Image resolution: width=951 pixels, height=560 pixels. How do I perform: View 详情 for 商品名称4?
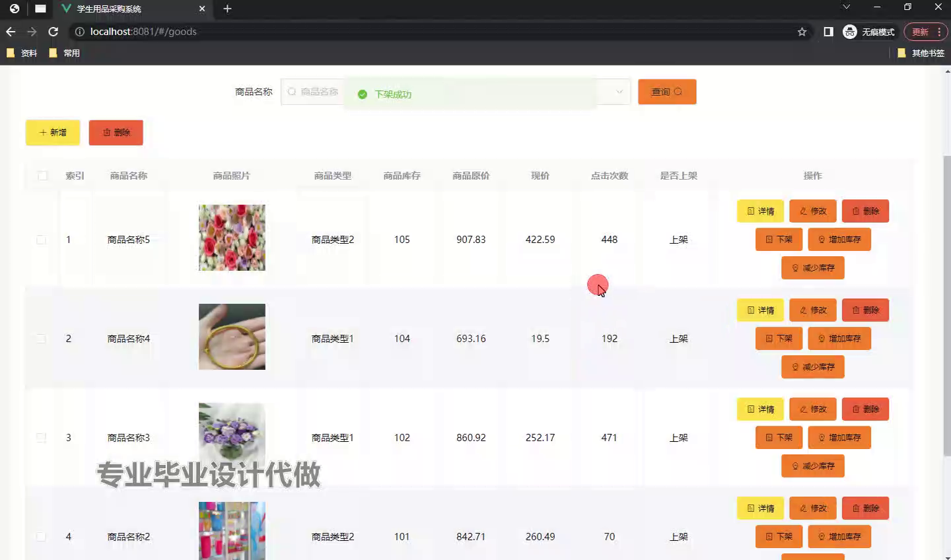pyautogui.click(x=760, y=310)
